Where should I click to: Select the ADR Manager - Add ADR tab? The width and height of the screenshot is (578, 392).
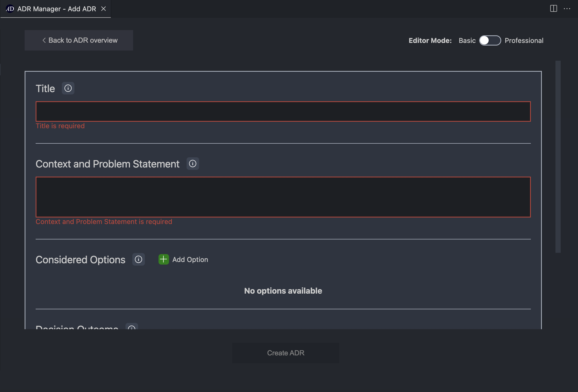coord(57,9)
